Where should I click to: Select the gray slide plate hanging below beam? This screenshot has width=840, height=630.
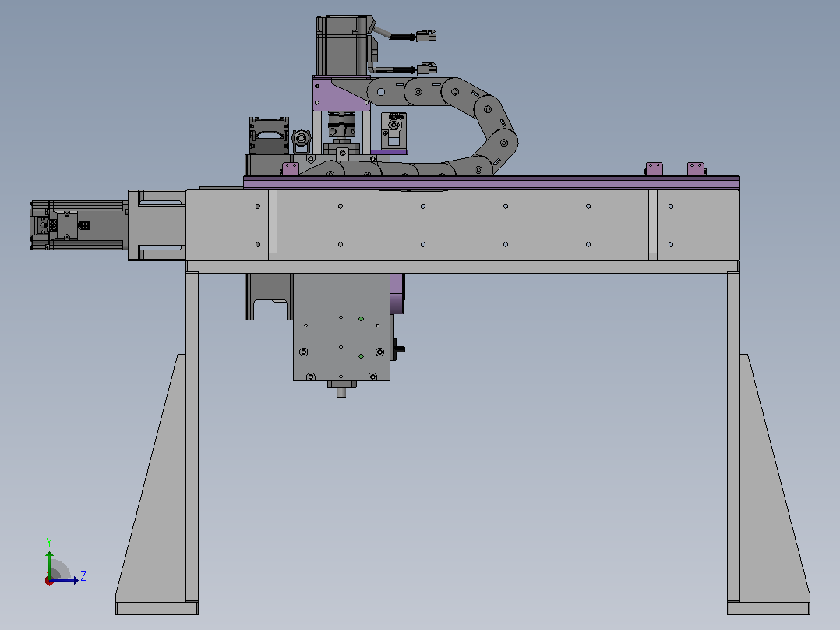pyautogui.click(x=341, y=327)
